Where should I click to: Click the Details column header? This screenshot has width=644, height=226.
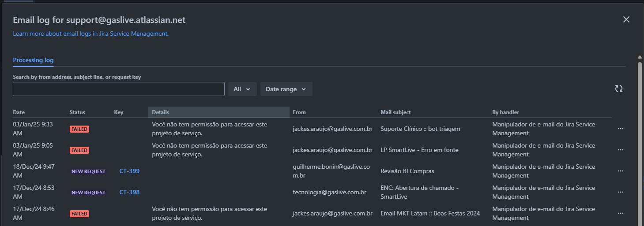218,112
